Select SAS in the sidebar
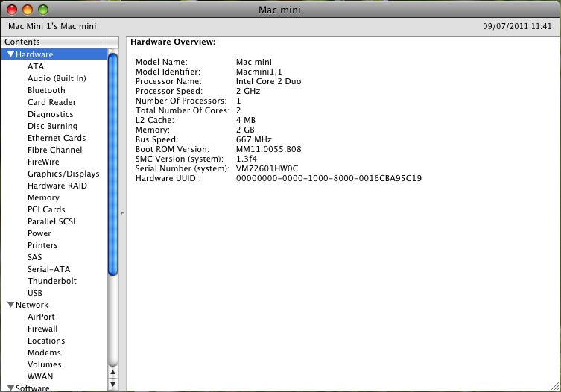Image resolution: width=561 pixels, height=392 pixels. coord(35,257)
